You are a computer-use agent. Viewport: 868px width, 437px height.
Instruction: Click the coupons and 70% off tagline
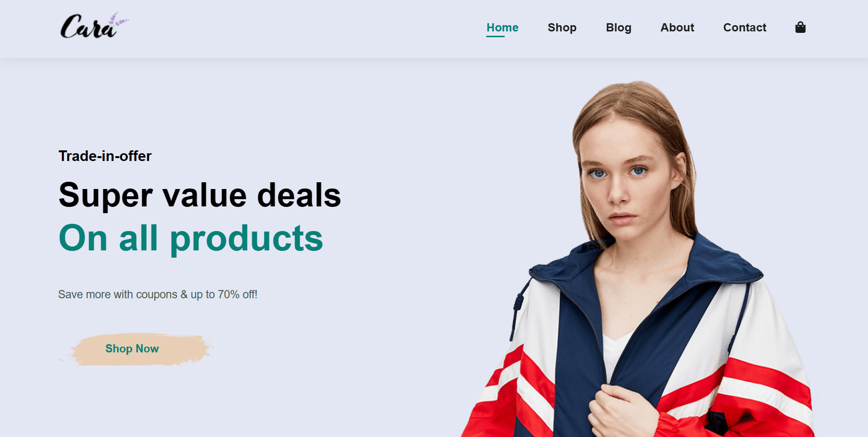pyautogui.click(x=158, y=294)
